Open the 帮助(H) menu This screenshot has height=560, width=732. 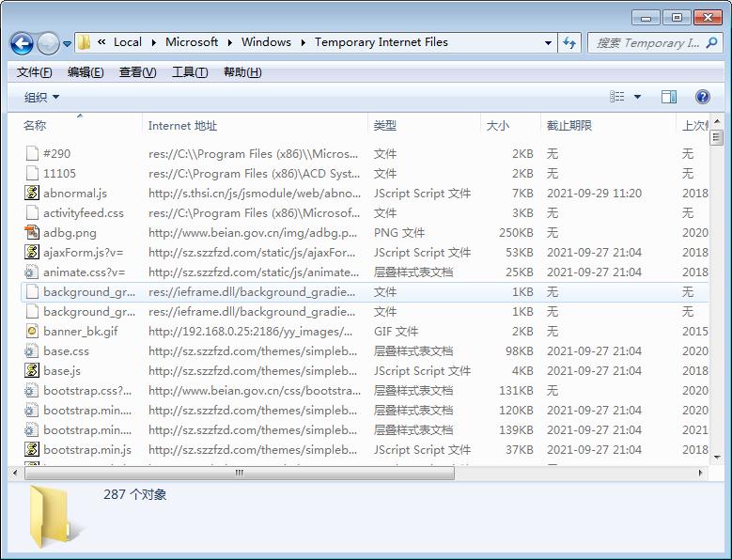click(x=241, y=72)
